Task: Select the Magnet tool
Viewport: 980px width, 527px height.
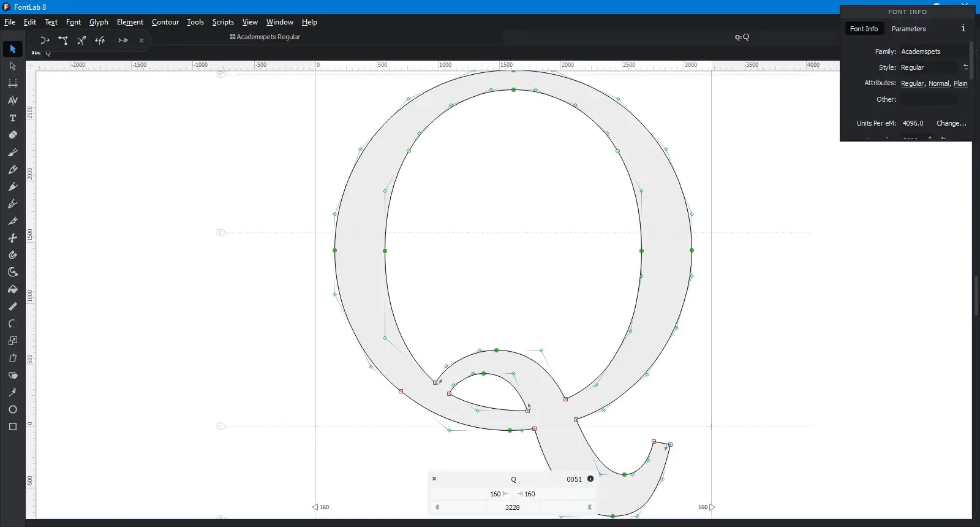Action: (13, 255)
